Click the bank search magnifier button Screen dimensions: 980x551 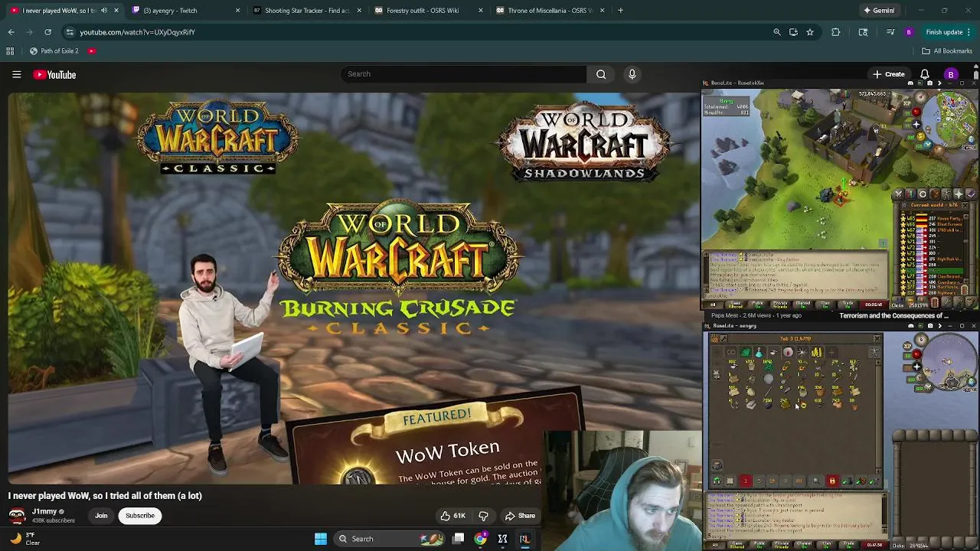pos(816,481)
